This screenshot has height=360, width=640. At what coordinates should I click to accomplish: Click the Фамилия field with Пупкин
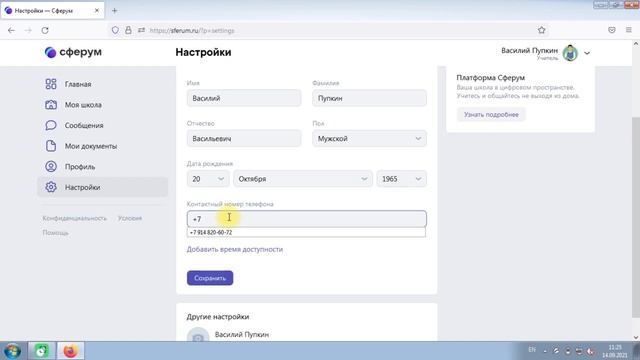(369, 98)
